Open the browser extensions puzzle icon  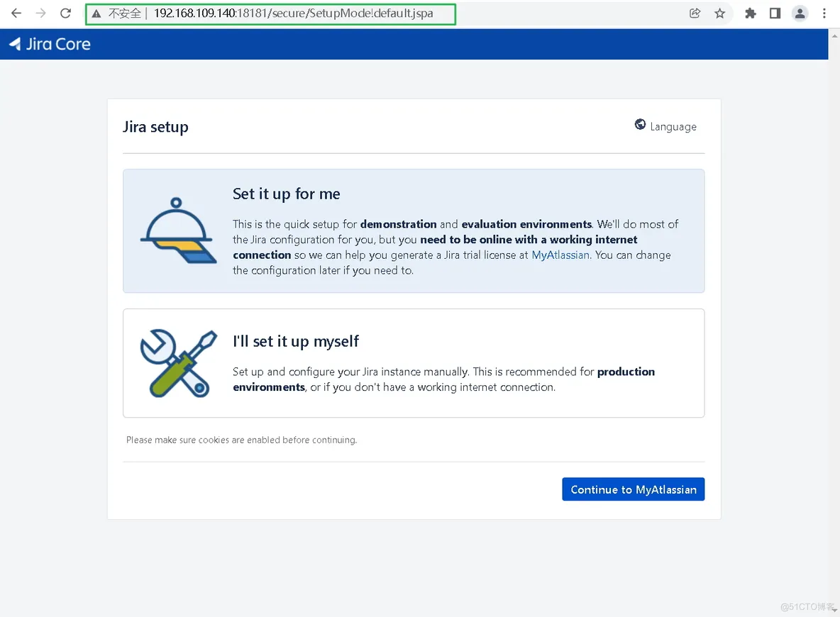(x=751, y=13)
